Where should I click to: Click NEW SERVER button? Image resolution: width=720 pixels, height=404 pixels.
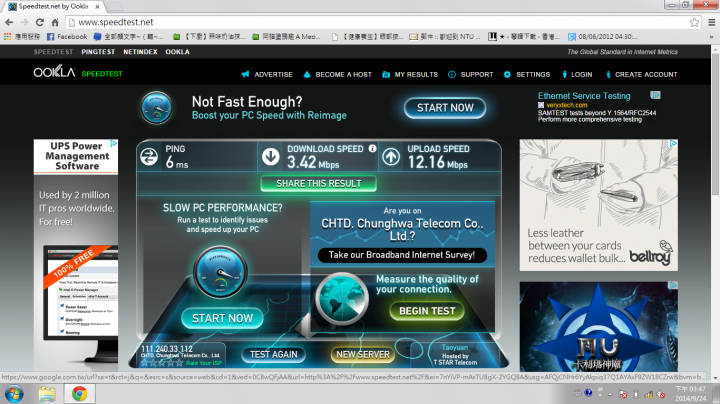363,354
